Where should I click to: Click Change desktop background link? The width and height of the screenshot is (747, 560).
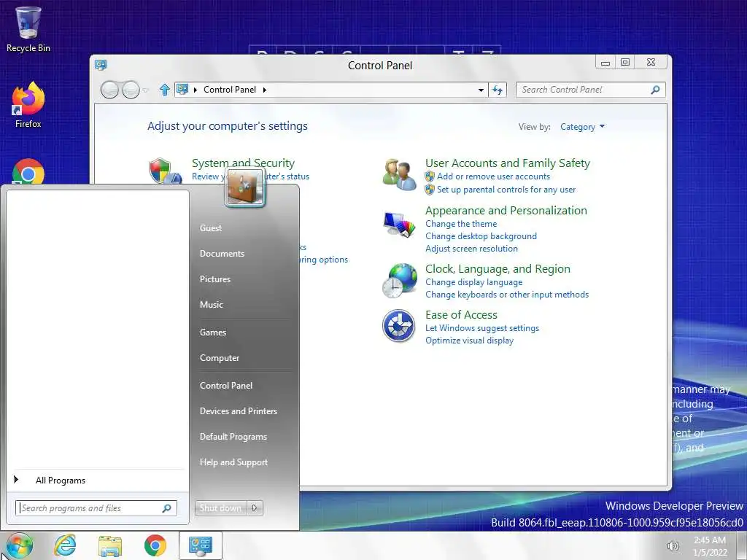481,236
